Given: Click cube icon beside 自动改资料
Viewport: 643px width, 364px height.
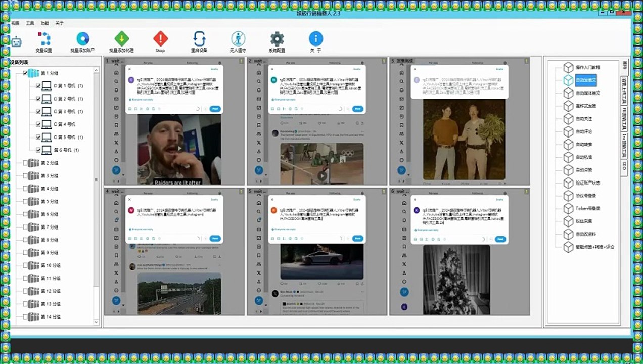Looking at the screenshot, I should 569,234.
